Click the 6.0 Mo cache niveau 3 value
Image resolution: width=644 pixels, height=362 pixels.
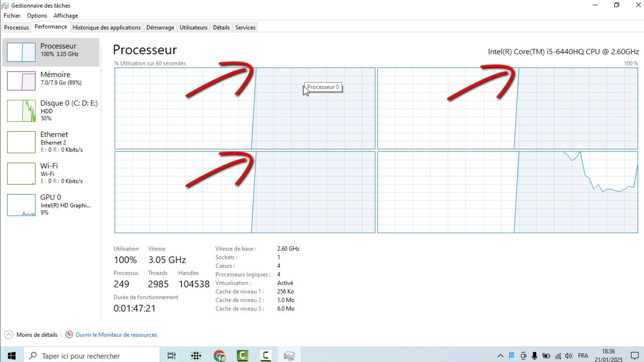286,309
